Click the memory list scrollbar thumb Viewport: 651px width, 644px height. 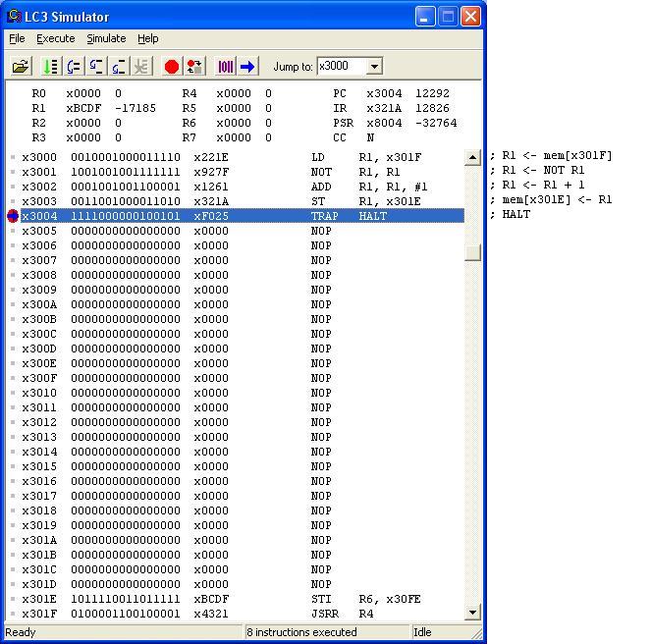point(472,251)
